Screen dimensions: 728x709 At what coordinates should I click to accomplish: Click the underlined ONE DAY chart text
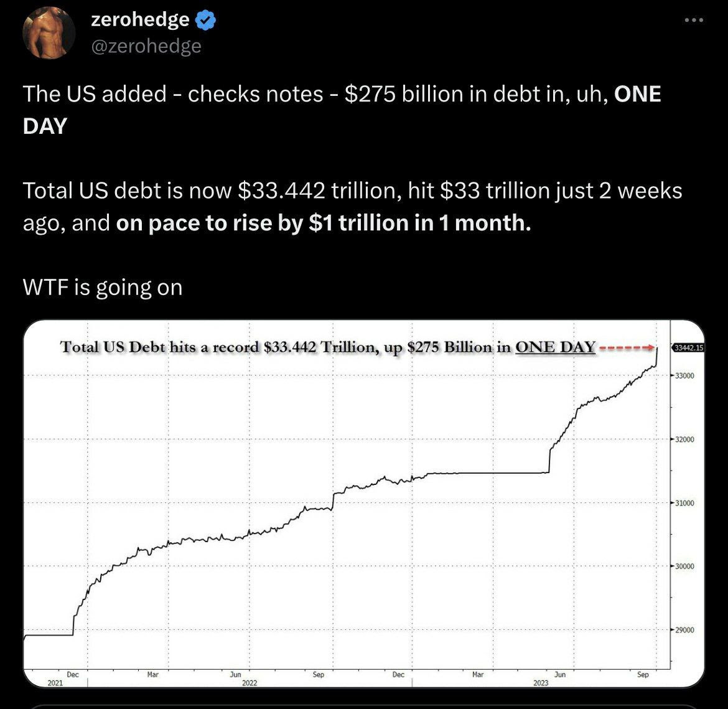tap(555, 347)
